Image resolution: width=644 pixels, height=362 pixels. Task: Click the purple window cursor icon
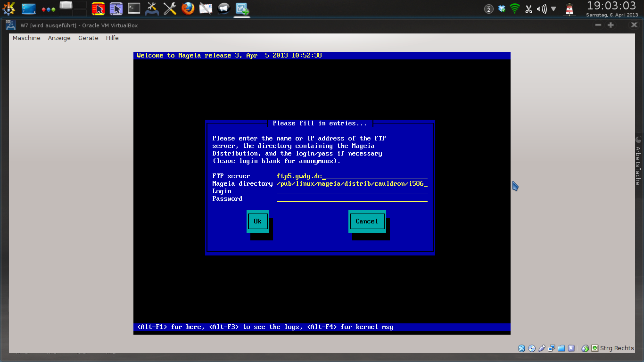[x=116, y=8]
